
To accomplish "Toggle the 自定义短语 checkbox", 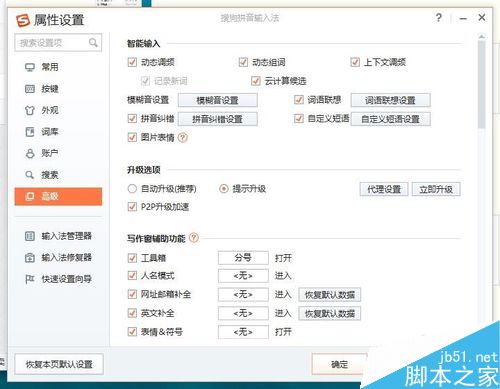I will point(298,118).
